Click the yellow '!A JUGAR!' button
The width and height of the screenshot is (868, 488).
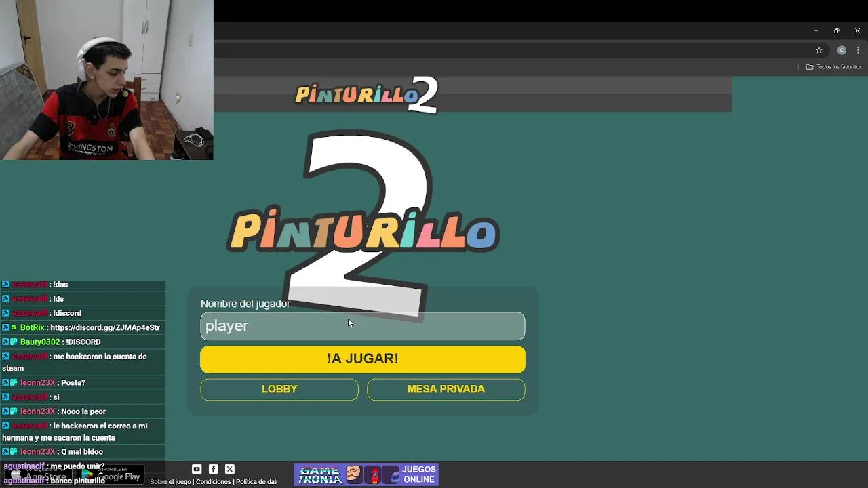363,359
